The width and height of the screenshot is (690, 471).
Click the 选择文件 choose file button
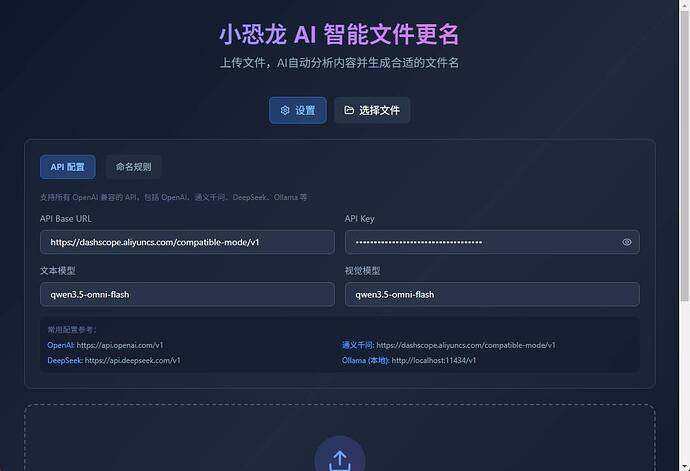[372, 110]
